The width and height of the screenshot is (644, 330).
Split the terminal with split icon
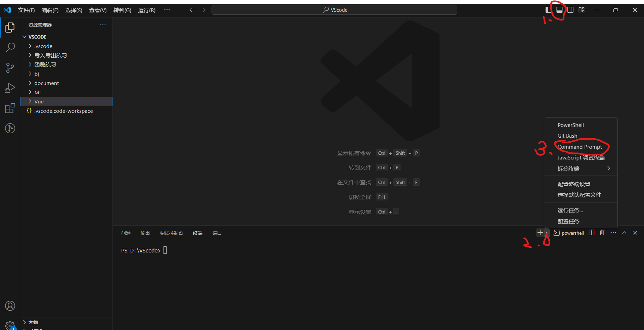coord(592,233)
